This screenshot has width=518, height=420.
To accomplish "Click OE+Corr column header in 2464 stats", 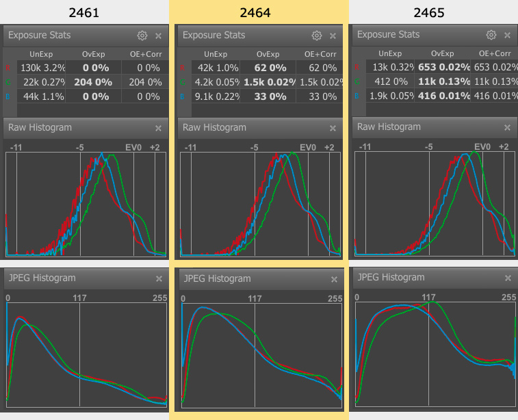I will point(320,54).
